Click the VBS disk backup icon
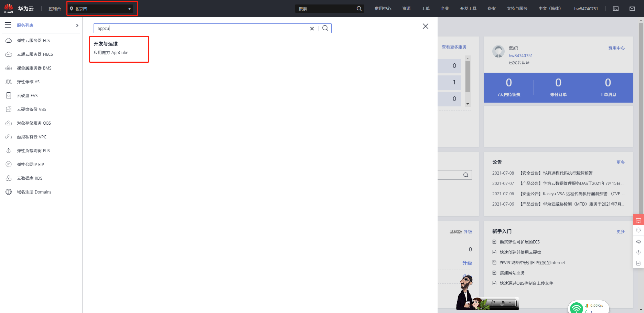644x313 pixels. 9,109
